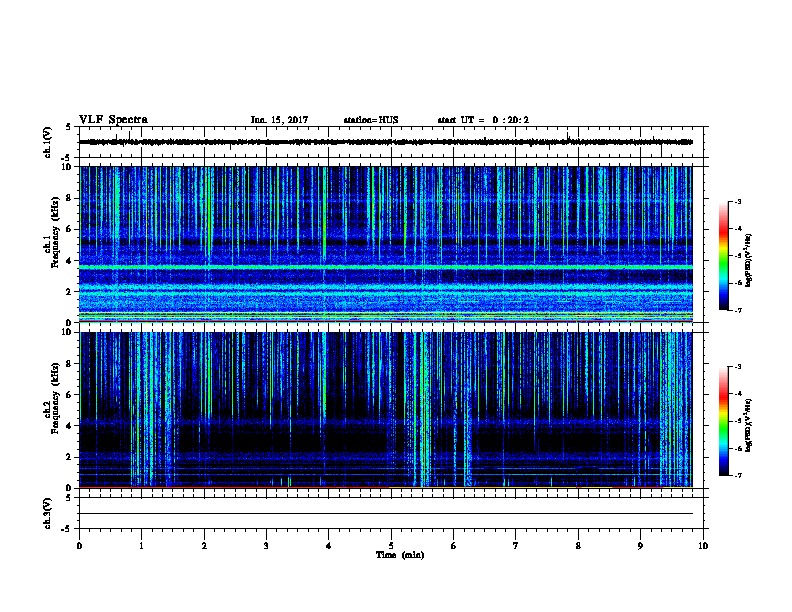
Task: Click the time axis tick label "1"
Action: coord(141,546)
